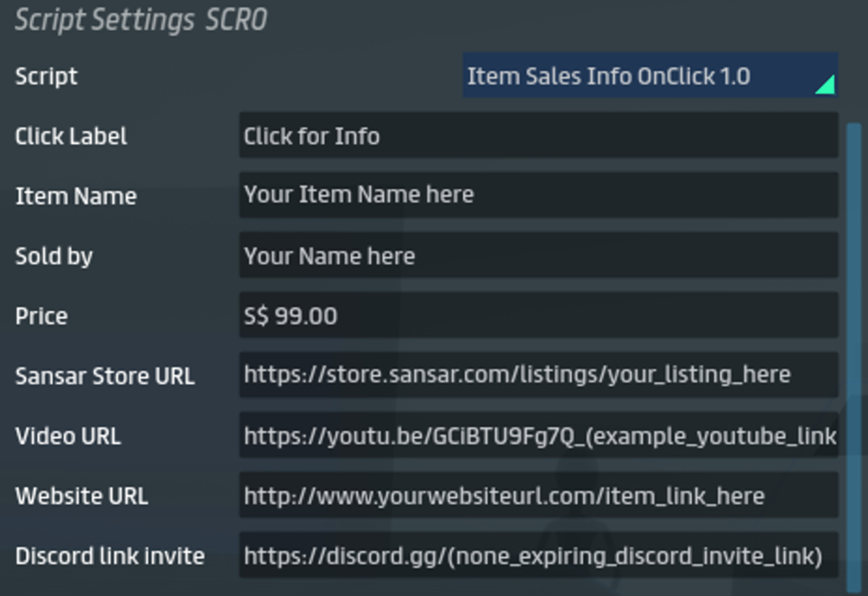Click the 'Script' property label
The image size is (868, 596).
point(46,76)
